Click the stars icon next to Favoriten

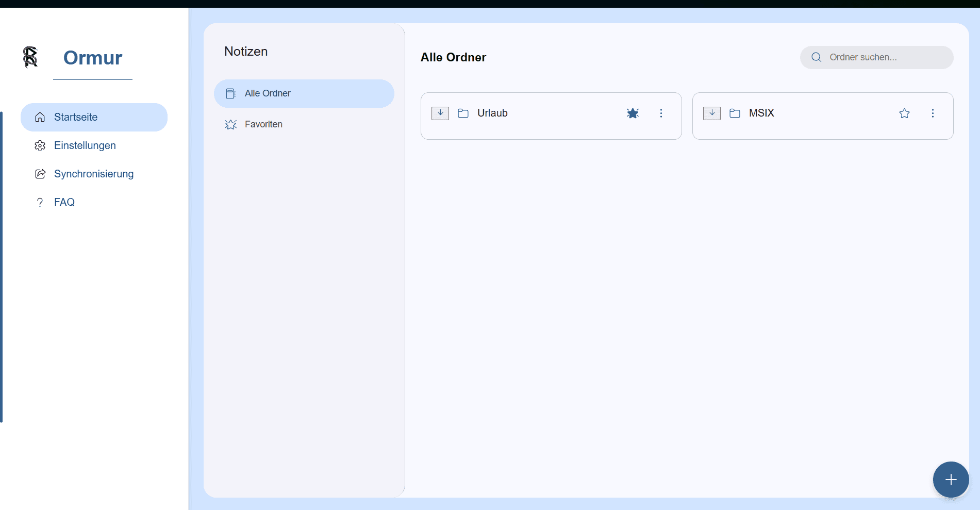(231, 124)
